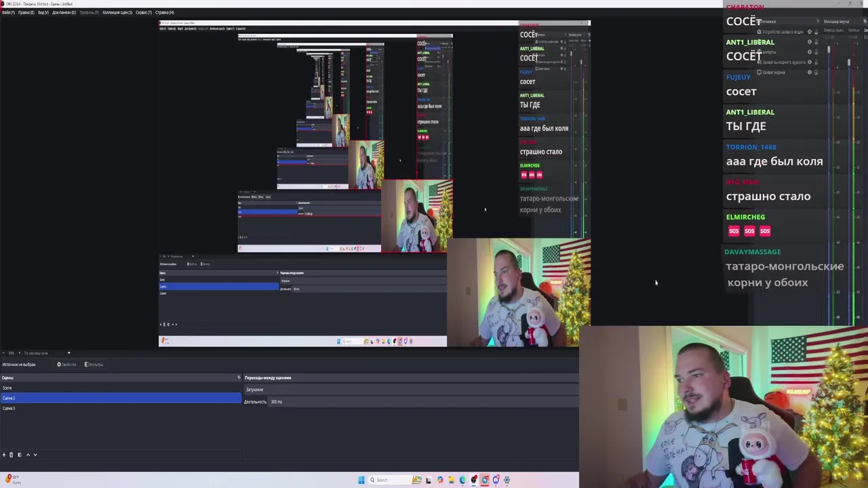Open Свойства for the source
This screenshot has width=868, height=488.
(66, 365)
